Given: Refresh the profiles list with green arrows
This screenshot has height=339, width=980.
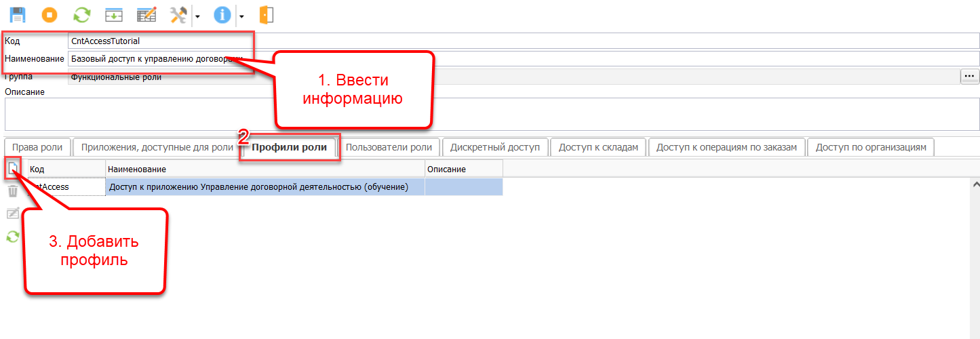Looking at the screenshot, I should pos(13,236).
